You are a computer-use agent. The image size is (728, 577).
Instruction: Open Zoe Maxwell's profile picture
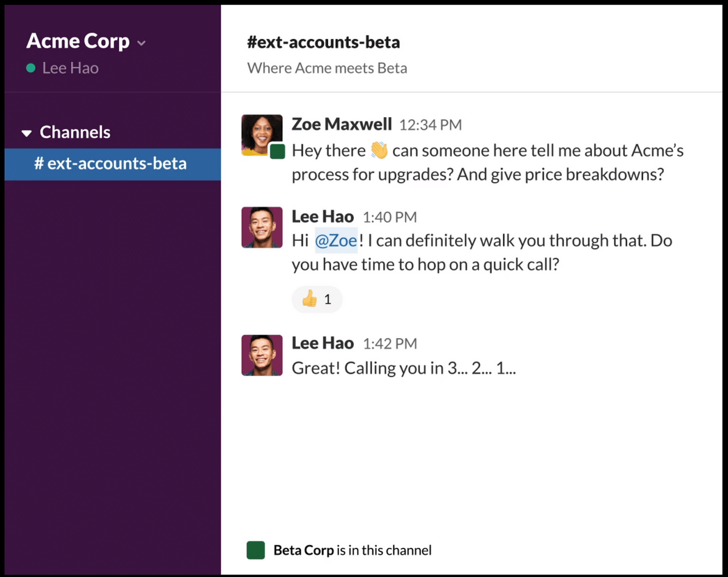[x=261, y=135]
